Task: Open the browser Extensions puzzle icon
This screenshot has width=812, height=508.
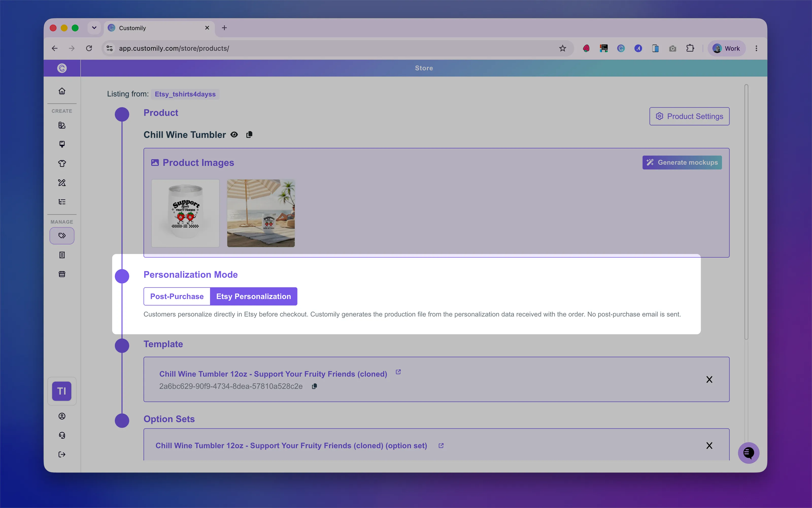Action: click(x=690, y=48)
